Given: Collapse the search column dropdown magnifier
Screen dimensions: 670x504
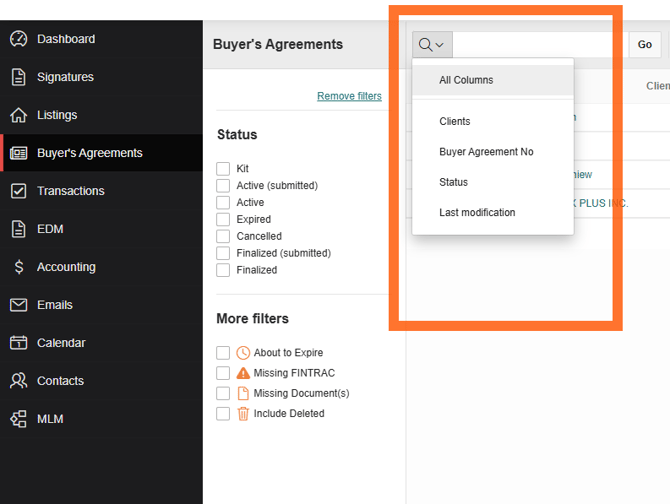Looking at the screenshot, I should pyautogui.click(x=432, y=45).
